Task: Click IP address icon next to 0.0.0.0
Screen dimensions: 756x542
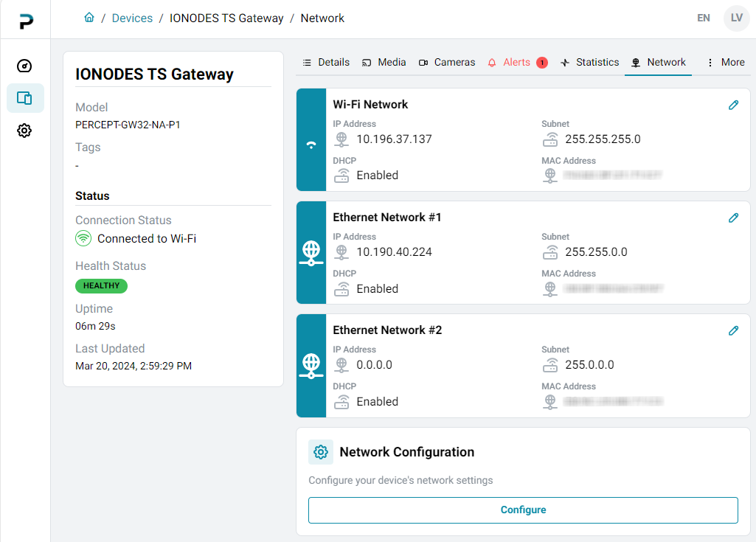Action: (341, 365)
